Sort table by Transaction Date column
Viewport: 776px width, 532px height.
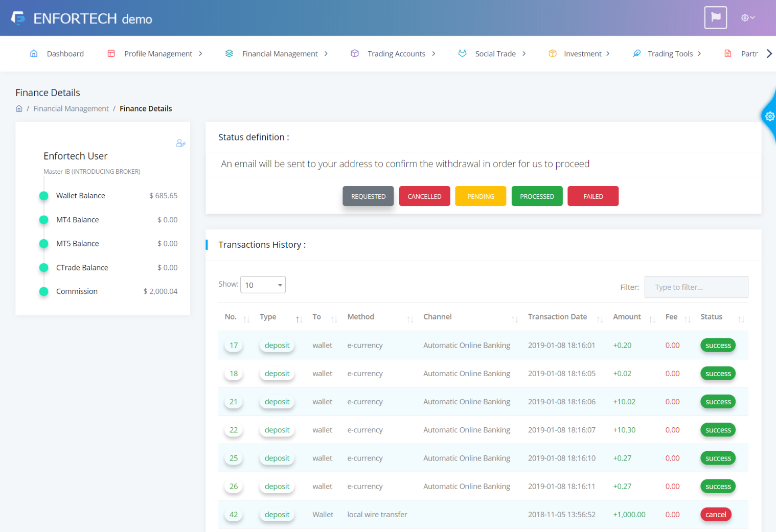coord(600,319)
